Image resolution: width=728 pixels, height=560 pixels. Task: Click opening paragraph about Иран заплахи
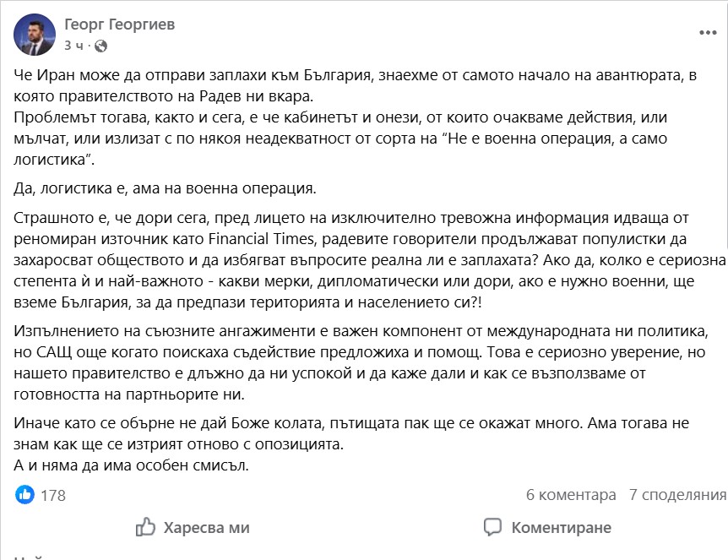coord(356,117)
